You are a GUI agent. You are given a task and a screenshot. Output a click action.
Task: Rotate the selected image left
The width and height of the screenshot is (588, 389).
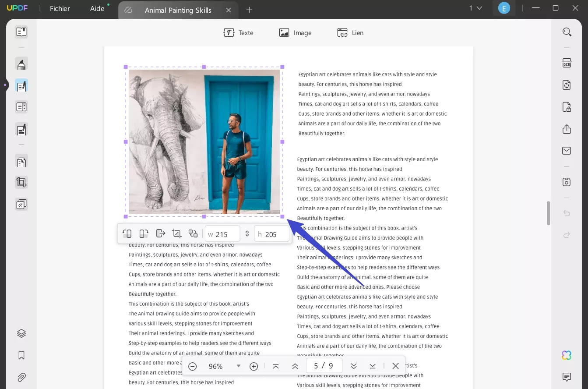pyautogui.click(x=127, y=233)
